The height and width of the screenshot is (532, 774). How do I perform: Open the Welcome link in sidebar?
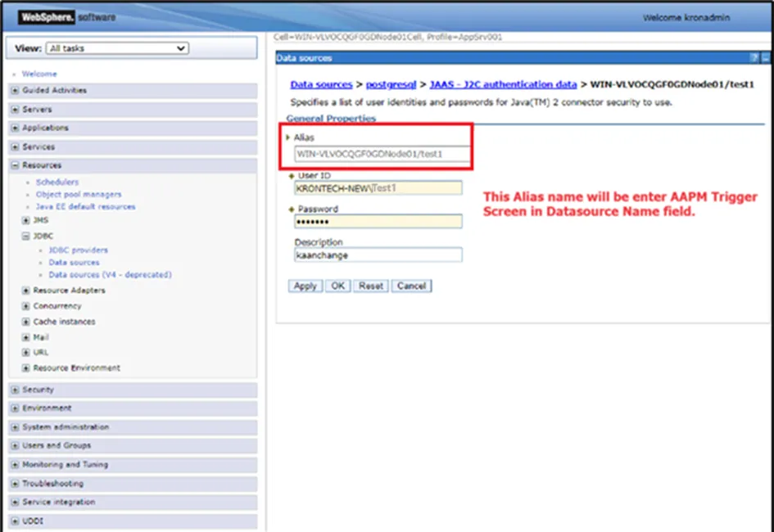pyautogui.click(x=39, y=74)
